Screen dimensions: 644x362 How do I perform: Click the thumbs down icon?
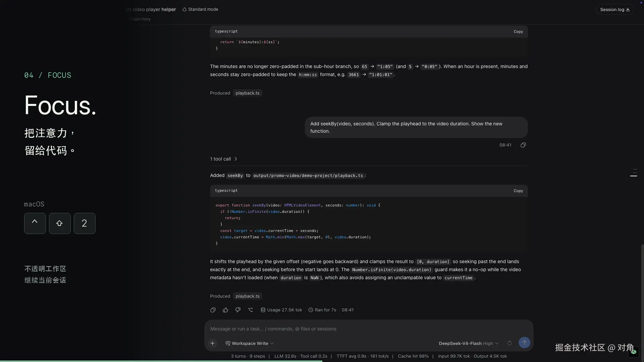238,310
